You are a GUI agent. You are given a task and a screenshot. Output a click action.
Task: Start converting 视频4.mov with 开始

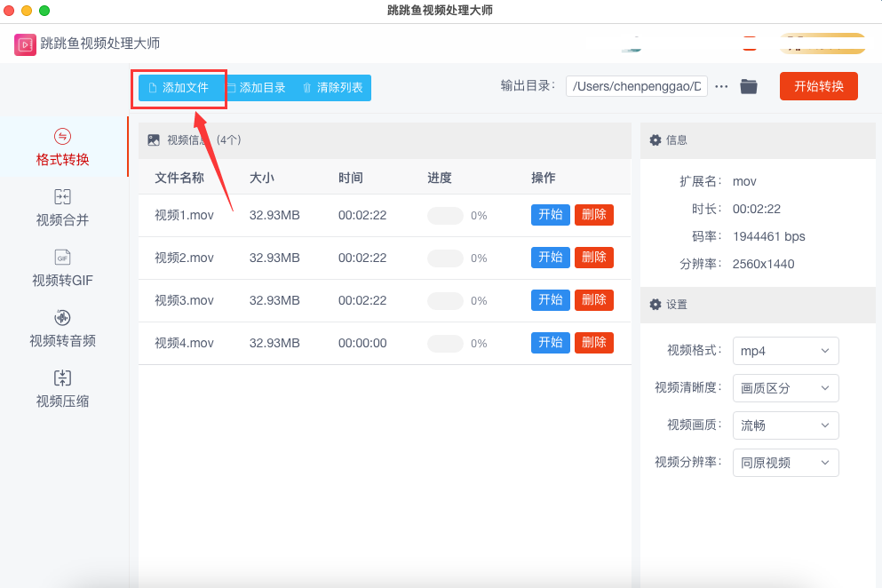[550, 343]
